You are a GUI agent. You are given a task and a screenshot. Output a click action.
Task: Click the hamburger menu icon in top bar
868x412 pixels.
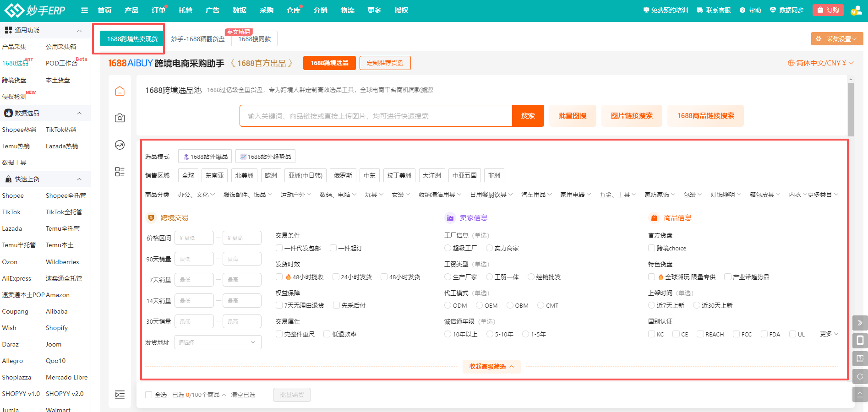click(84, 10)
